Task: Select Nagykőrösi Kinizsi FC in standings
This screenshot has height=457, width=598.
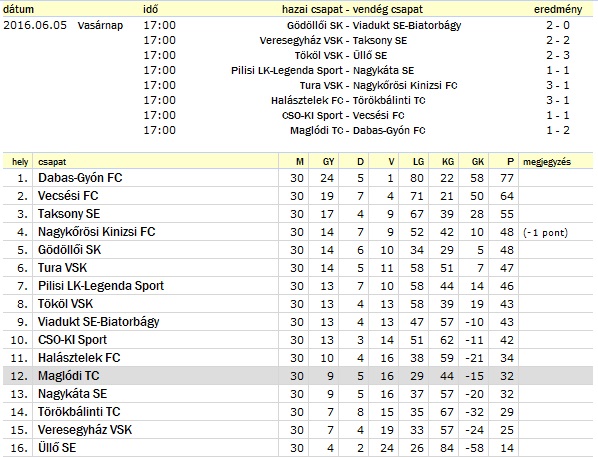Action: point(96,232)
